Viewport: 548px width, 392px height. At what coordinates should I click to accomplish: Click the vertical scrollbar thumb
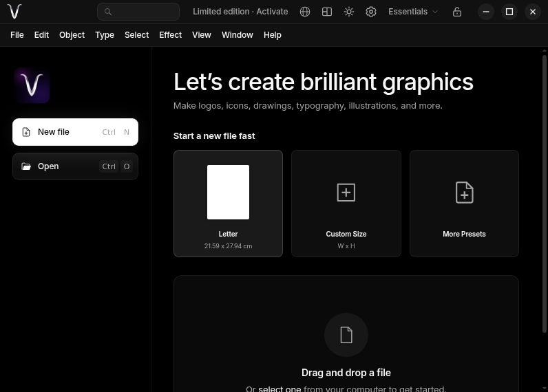click(544, 194)
